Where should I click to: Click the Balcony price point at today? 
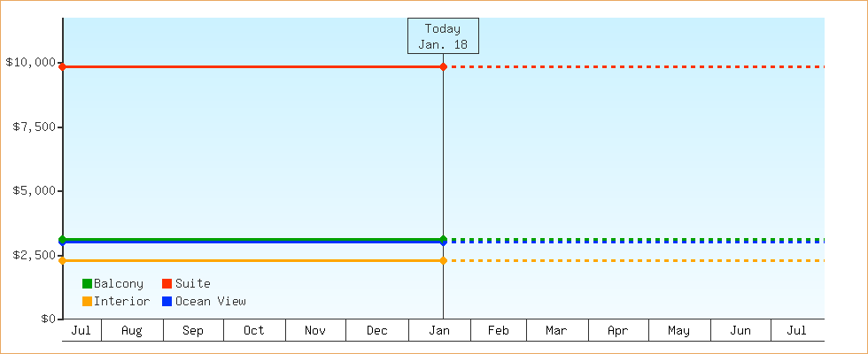(443, 239)
